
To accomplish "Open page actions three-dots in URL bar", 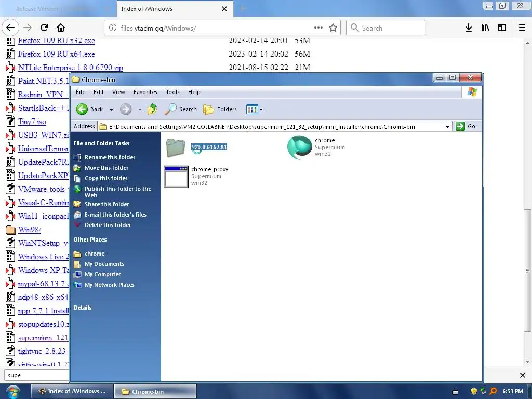I will click(x=318, y=28).
